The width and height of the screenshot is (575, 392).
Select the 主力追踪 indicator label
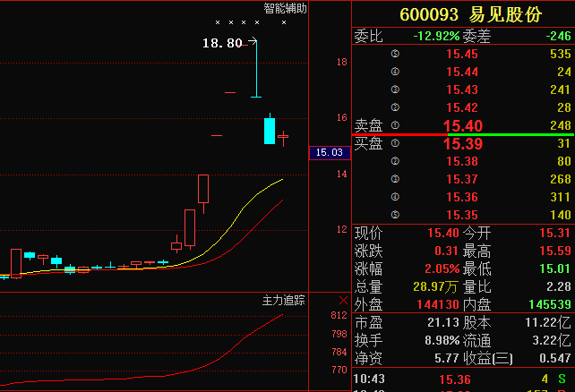(284, 300)
